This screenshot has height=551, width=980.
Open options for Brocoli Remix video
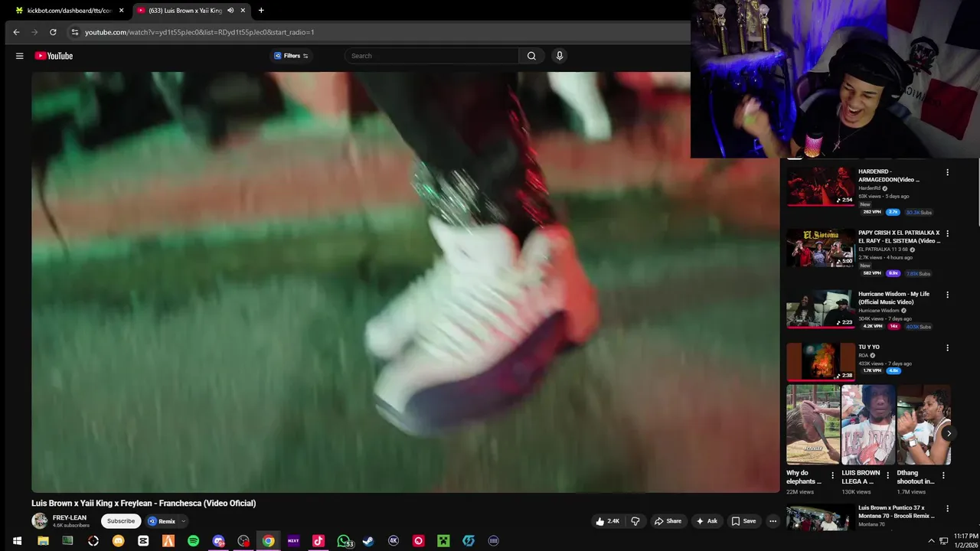[947, 509]
